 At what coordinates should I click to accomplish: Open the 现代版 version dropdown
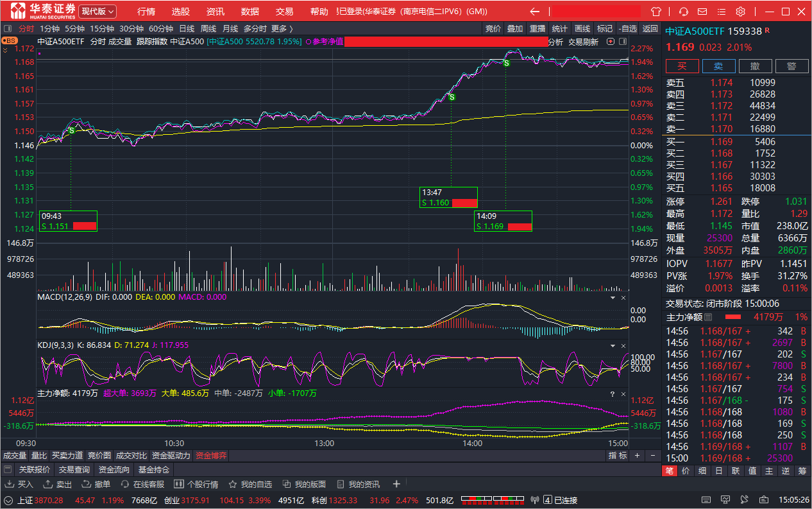(x=97, y=12)
